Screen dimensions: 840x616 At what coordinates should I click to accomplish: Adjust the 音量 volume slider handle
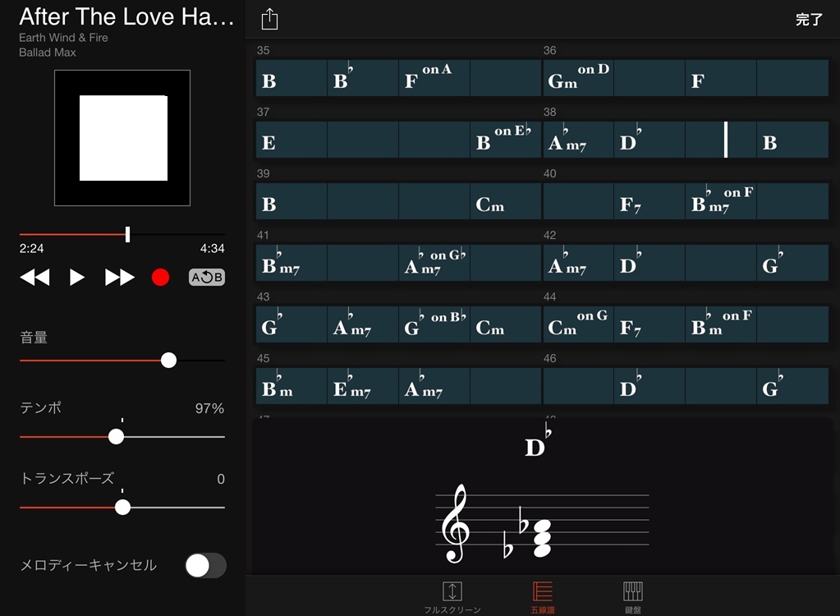point(168,360)
